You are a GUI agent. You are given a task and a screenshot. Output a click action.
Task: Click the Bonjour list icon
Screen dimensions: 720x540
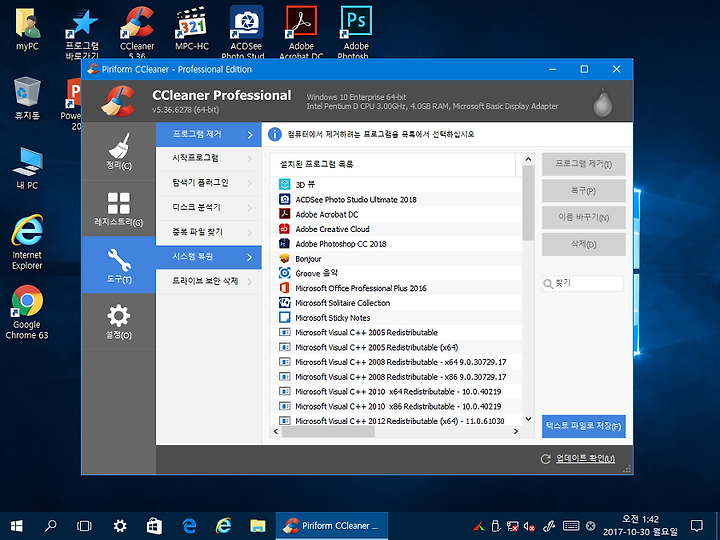(x=285, y=259)
